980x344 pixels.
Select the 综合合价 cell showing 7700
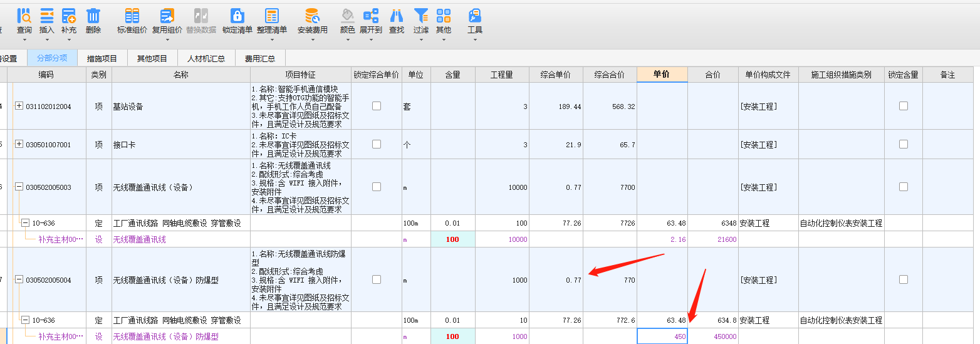tap(610, 187)
